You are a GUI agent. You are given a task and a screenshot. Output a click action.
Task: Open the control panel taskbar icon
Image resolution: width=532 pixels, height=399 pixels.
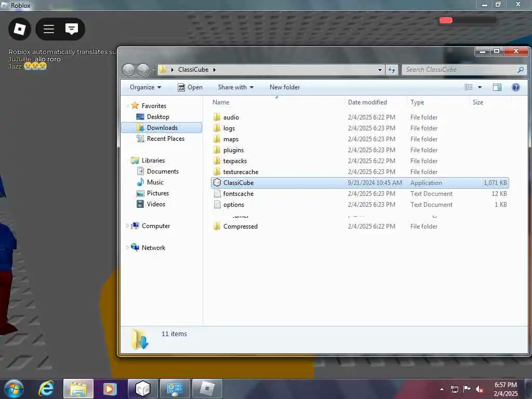tap(175, 389)
